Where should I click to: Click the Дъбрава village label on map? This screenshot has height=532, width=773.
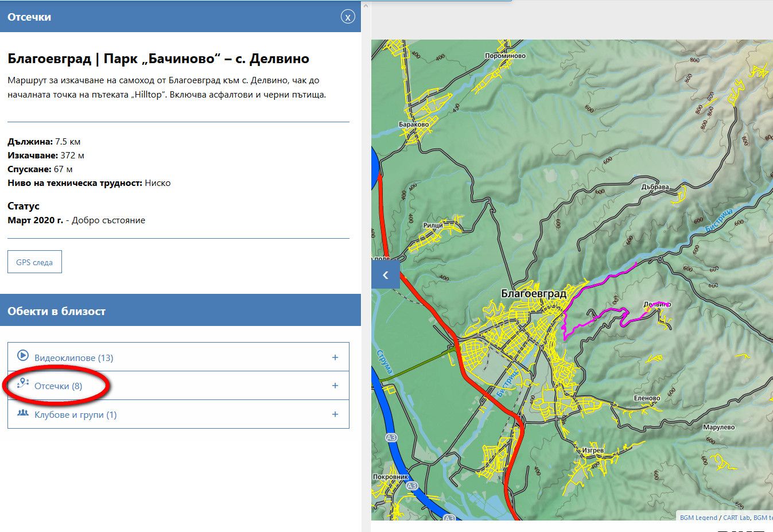coord(655,187)
